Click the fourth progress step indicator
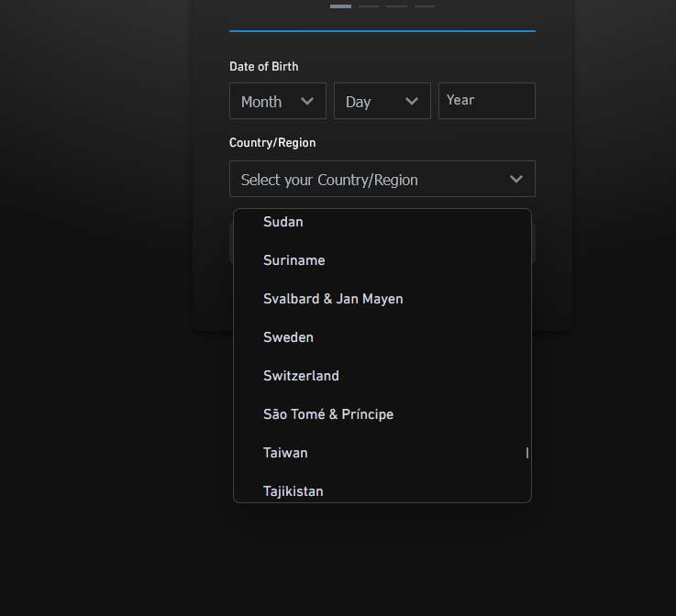The height and width of the screenshot is (616, 676). (425, 5)
